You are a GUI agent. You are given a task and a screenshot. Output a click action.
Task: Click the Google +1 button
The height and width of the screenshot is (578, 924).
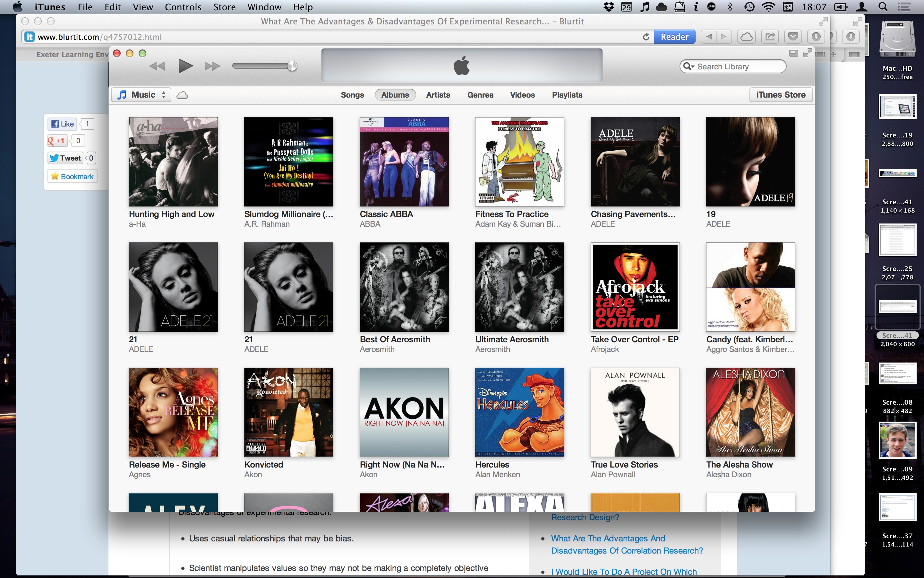click(57, 141)
